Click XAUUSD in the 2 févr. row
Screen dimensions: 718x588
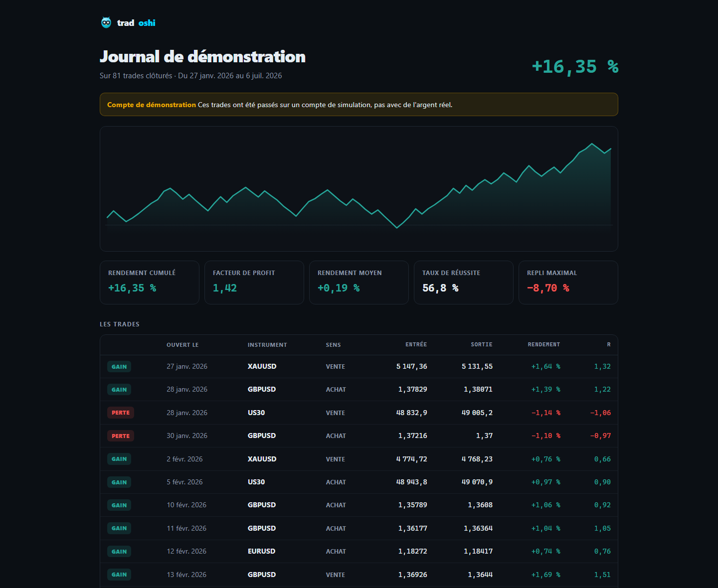pos(262,459)
